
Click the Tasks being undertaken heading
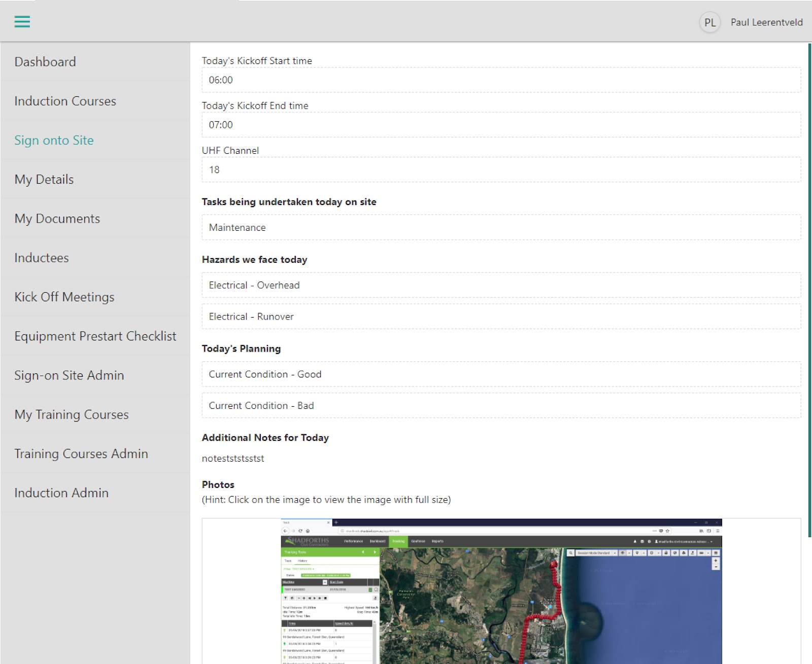(x=289, y=202)
